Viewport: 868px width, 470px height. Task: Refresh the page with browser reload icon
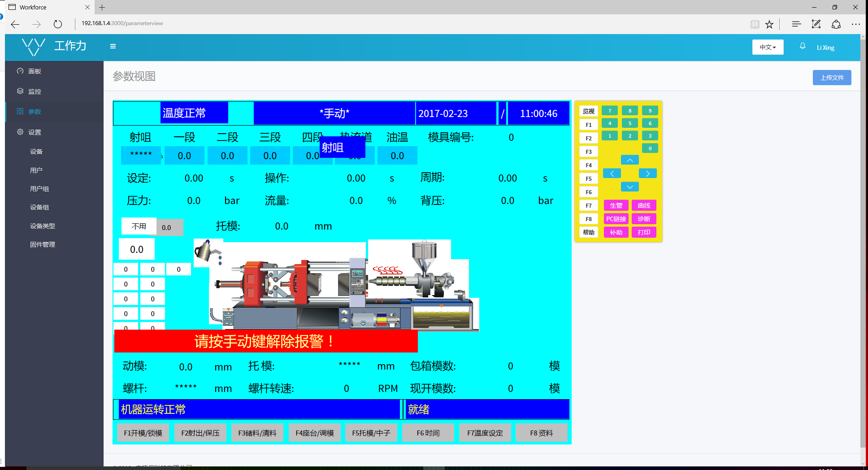click(57, 24)
